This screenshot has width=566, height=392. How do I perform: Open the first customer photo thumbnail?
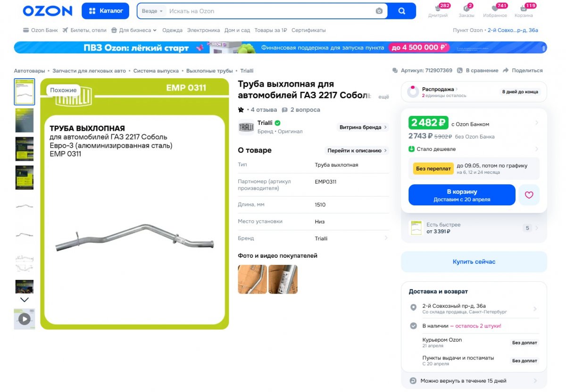(x=252, y=279)
